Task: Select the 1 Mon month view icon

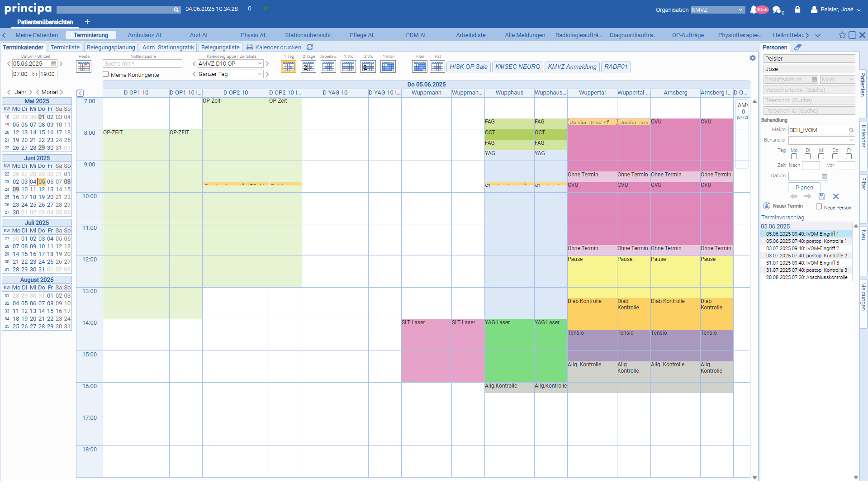Action: tap(388, 66)
